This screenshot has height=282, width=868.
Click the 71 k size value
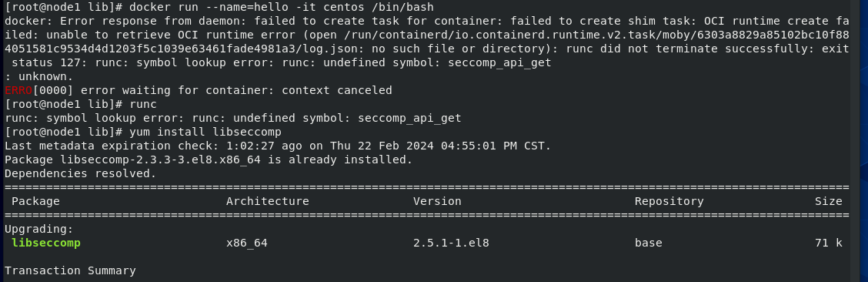coord(828,243)
